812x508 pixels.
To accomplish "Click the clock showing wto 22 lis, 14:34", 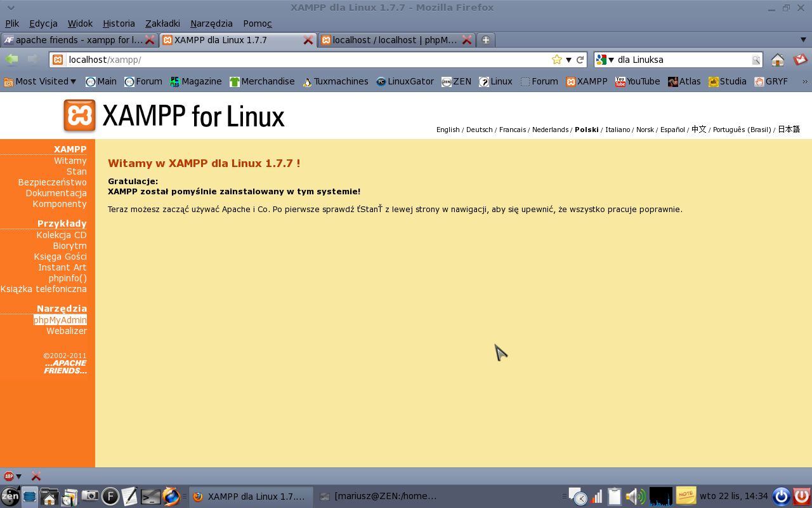I will 734,496.
